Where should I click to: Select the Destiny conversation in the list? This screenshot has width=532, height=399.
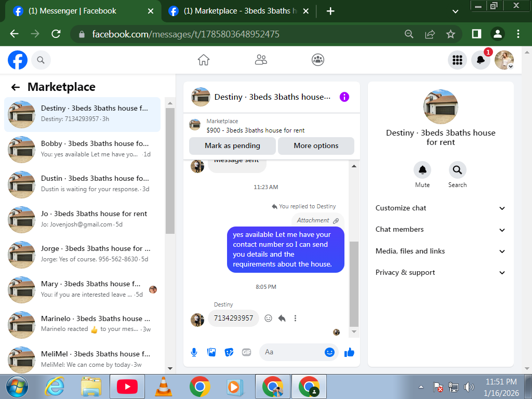tap(82, 114)
